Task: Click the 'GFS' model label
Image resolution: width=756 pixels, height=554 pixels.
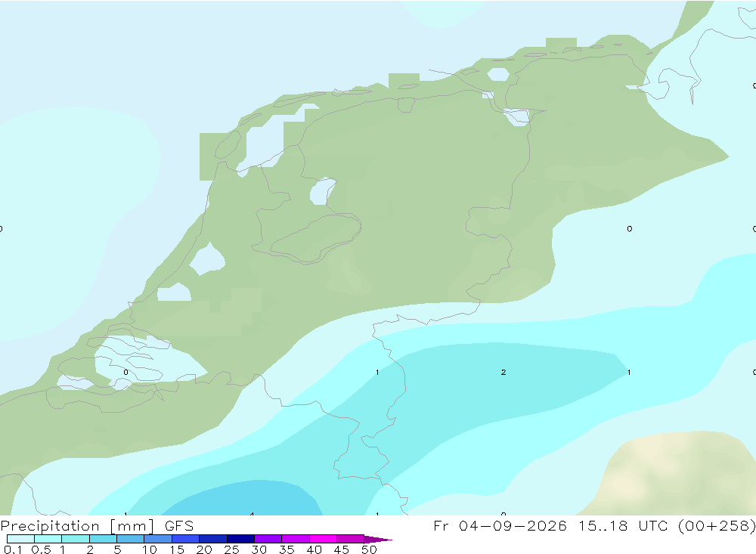Action: [179, 525]
